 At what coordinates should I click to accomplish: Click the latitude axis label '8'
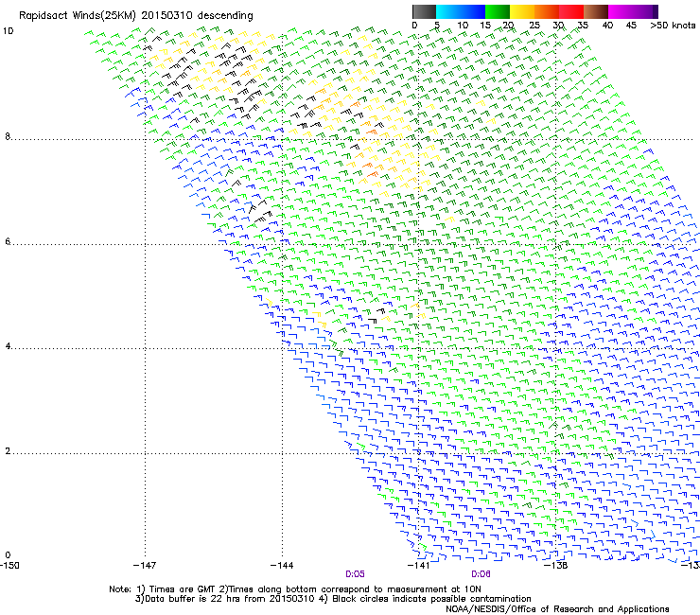pyautogui.click(x=8, y=136)
